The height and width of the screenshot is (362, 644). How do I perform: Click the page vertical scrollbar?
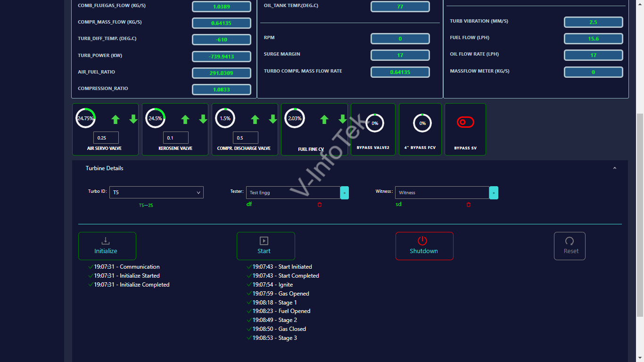(x=640, y=214)
